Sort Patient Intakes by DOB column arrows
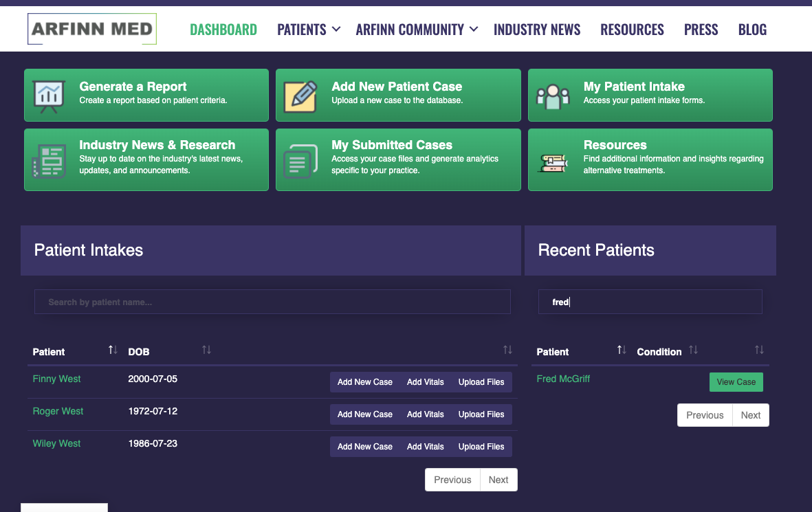Screen dimensions: 812x512 coord(206,350)
